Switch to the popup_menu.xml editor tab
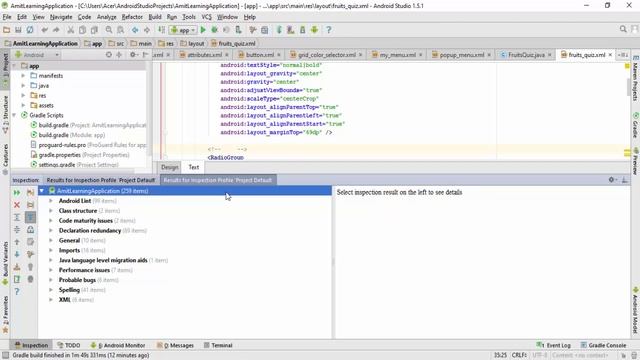The image size is (640, 360). tap(461, 55)
